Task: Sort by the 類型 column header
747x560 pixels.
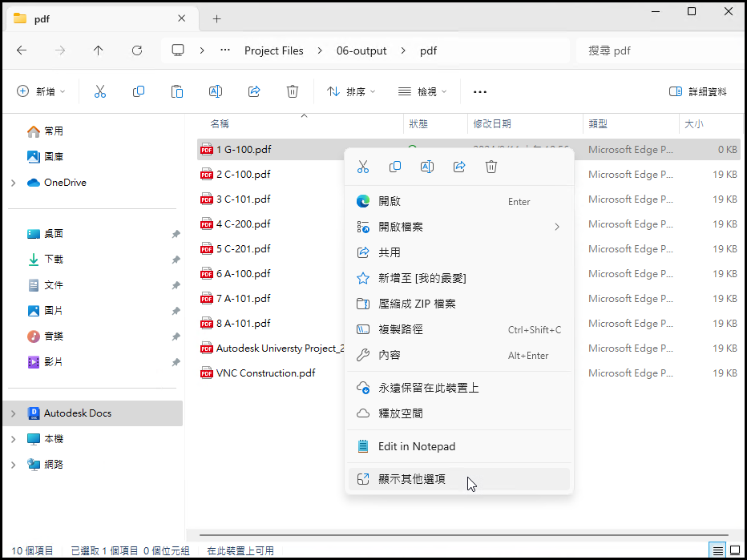Action: coord(631,124)
